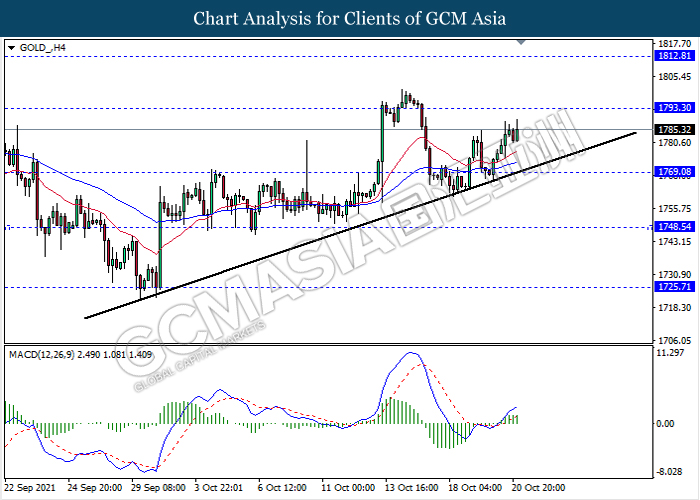Click the 18 Oct 04:00 time label

475,488
